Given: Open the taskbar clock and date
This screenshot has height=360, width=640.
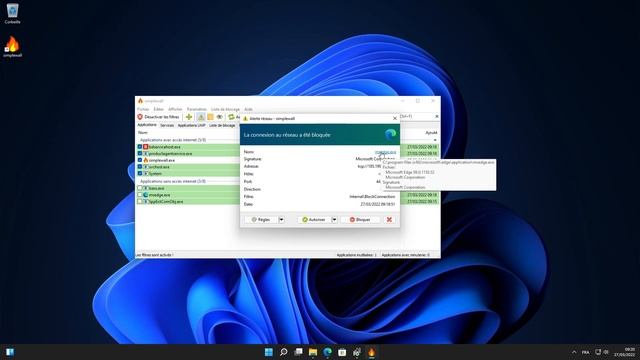Looking at the screenshot, I should pyautogui.click(x=624, y=352).
